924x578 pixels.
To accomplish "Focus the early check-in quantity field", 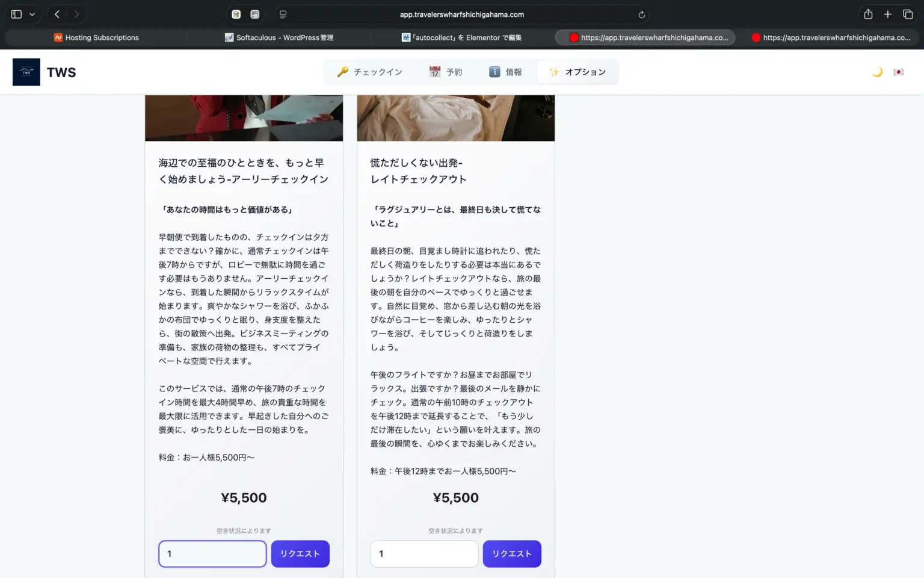I will pos(212,554).
